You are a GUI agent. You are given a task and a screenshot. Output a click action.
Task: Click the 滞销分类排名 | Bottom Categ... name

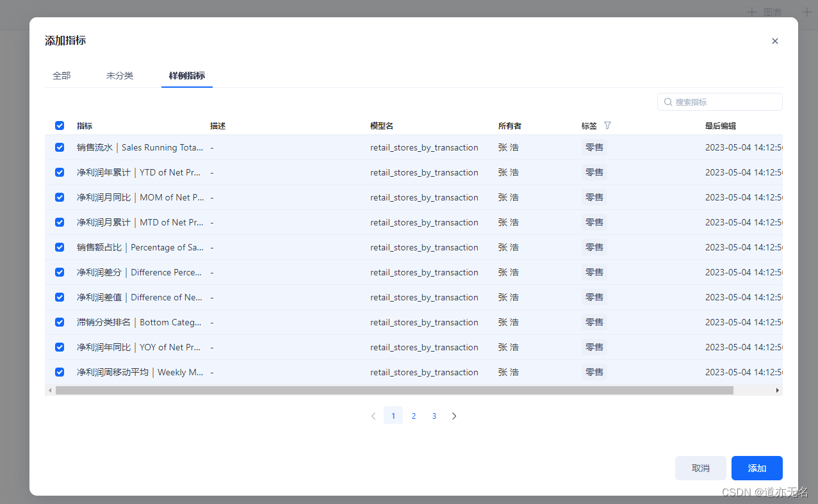(x=140, y=322)
